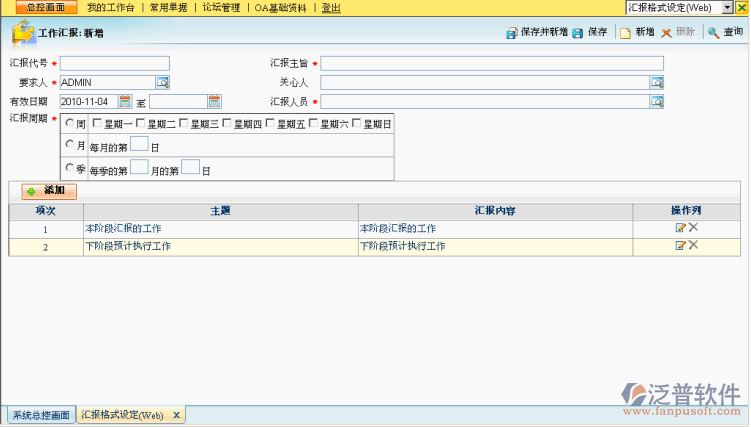Click the 登出 logout link
Image resolution: width=751 pixels, height=427 pixels.
click(x=331, y=8)
